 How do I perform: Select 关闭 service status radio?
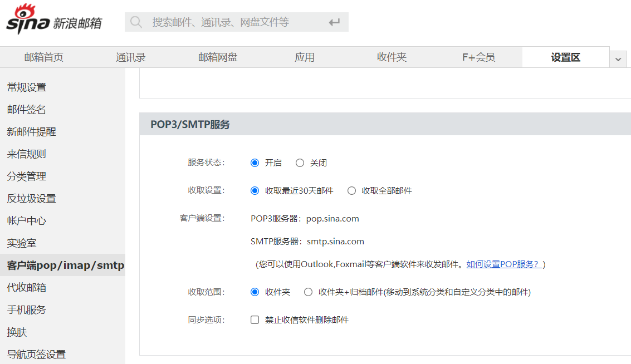click(x=300, y=163)
